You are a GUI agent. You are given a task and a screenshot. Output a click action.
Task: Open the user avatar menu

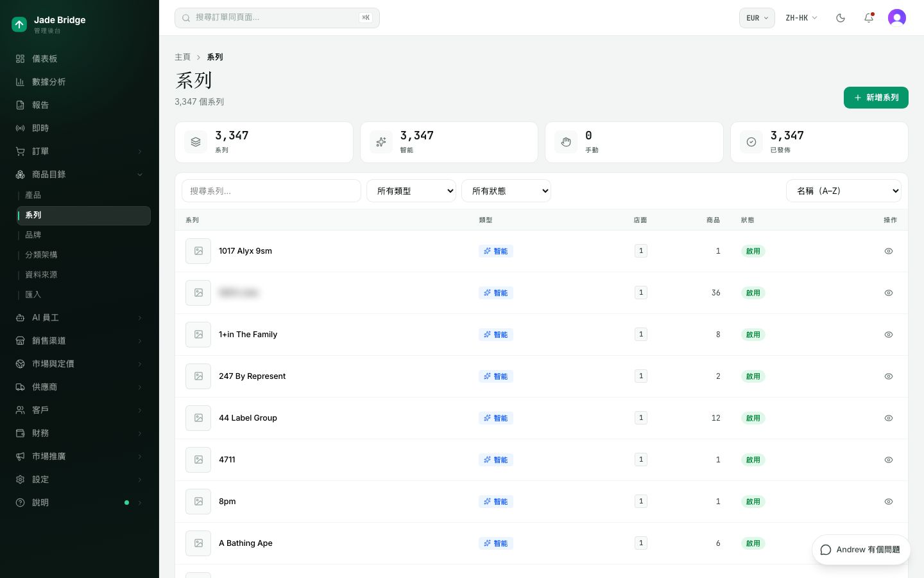click(x=897, y=18)
